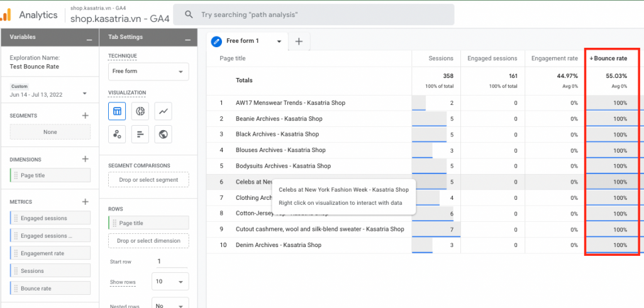Screen dimensions: 644x308
Task: Select the Donut chart visualization
Action: coord(140,111)
